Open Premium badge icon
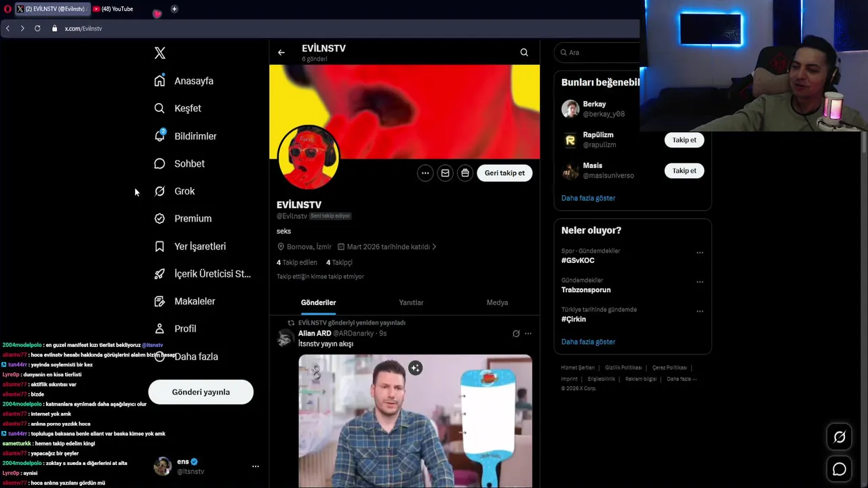This screenshot has width=868, height=488. click(x=159, y=218)
